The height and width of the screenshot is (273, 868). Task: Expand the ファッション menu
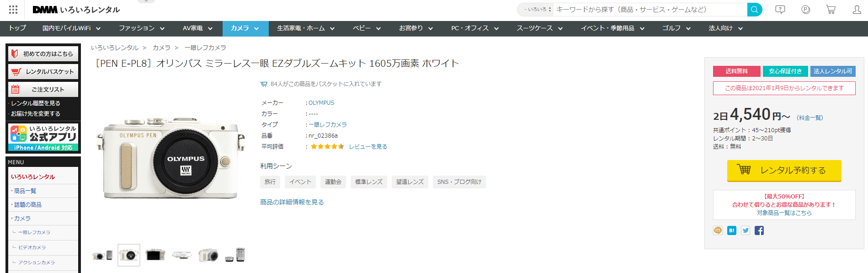[141, 28]
